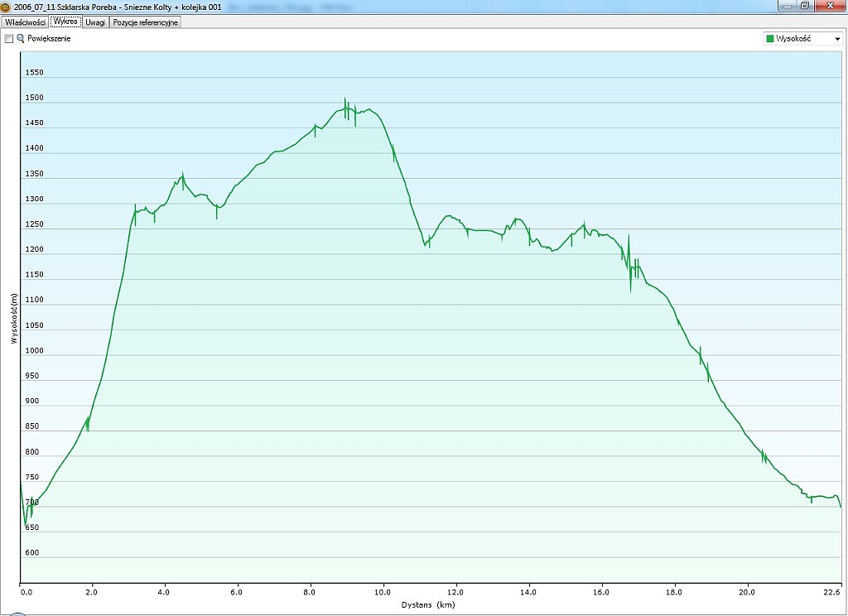Open the Wysokość data series dropdown
The width and height of the screenshot is (848, 616).
click(x=837, y=39)
